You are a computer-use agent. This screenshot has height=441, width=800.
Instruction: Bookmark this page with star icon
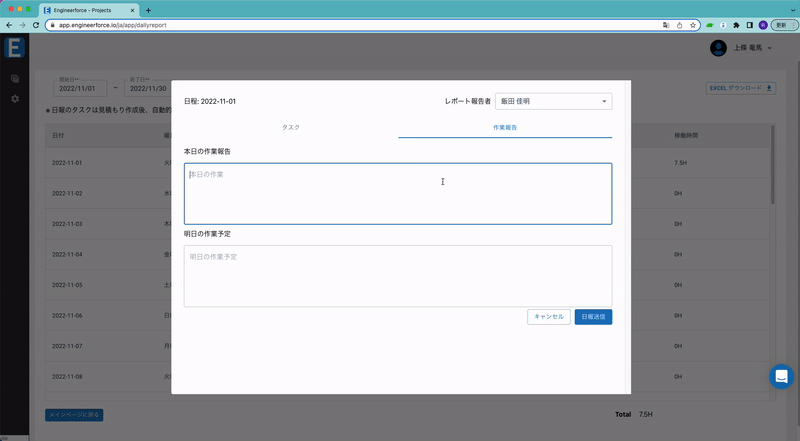click(693, 25)
